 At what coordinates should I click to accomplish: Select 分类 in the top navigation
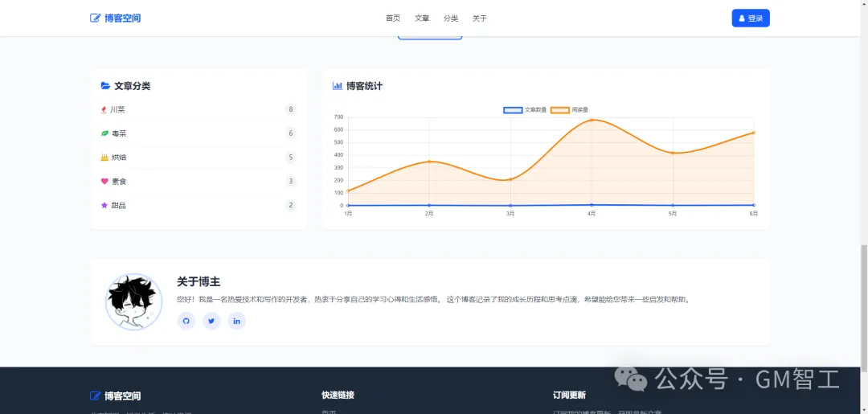[451, 18]
